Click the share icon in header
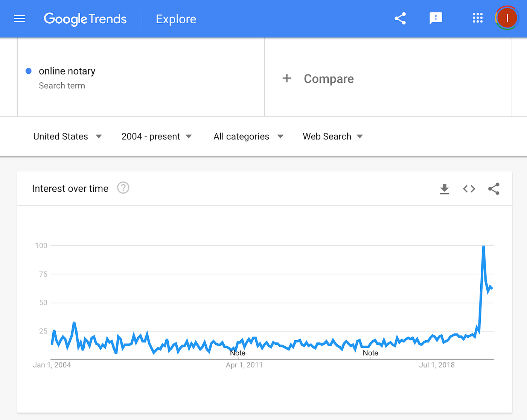 pos(400,18)
